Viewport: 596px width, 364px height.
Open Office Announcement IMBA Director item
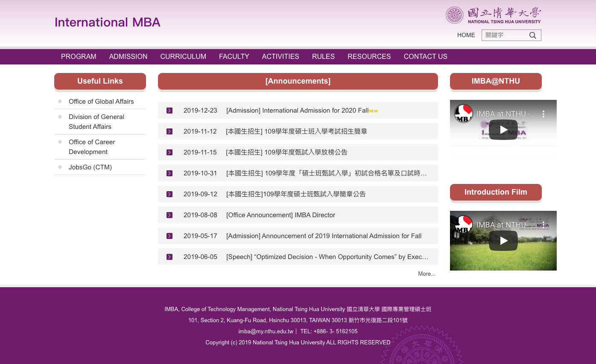281,215
